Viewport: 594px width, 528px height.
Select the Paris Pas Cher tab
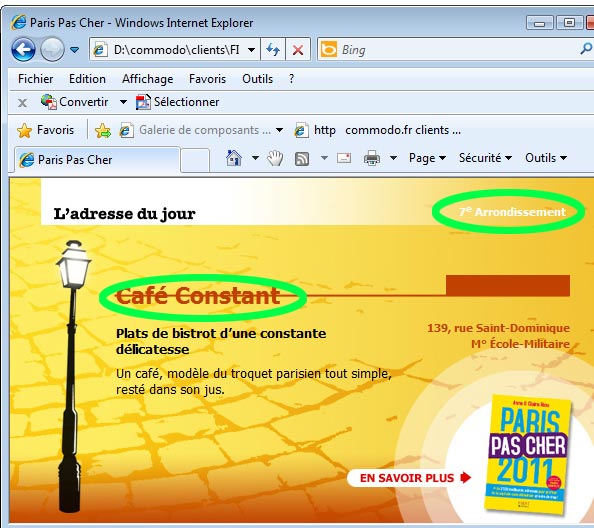coord(97,160)
